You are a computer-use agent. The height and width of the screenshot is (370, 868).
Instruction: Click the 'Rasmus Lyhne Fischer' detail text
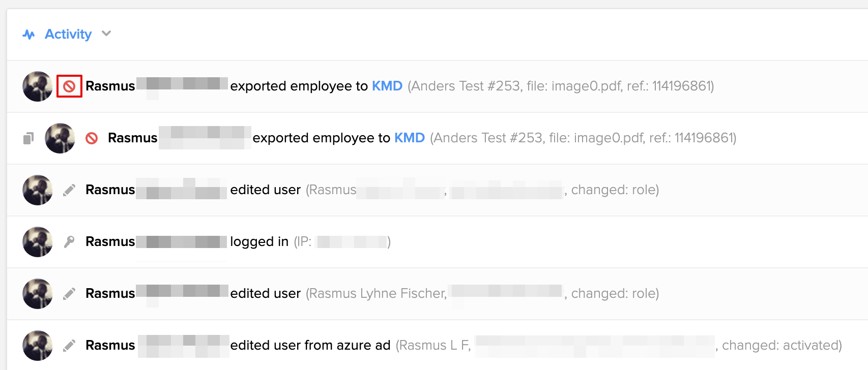coord(378,293)
